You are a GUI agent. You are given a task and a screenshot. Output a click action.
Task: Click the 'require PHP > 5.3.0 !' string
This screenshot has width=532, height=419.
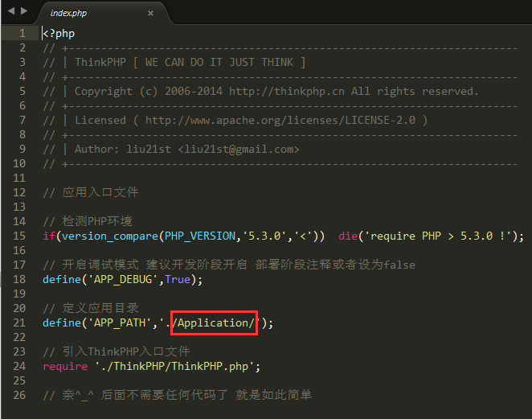point(438,236)
